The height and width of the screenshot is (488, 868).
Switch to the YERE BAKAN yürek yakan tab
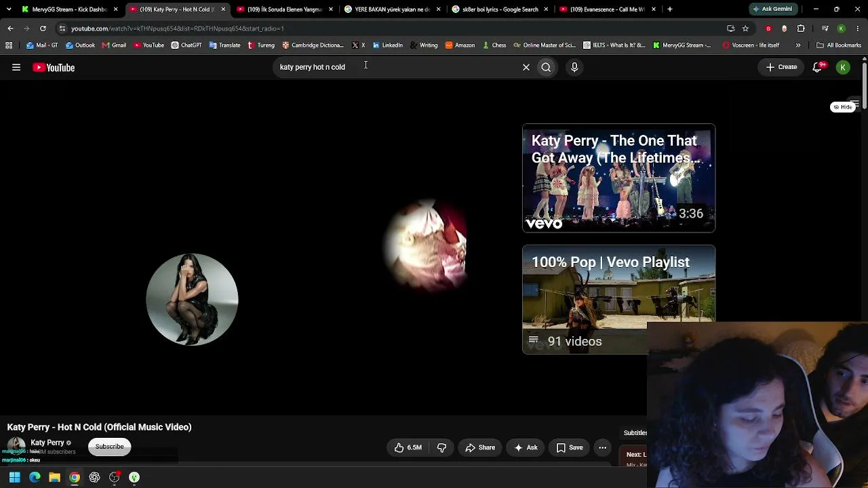coord(392,9)
